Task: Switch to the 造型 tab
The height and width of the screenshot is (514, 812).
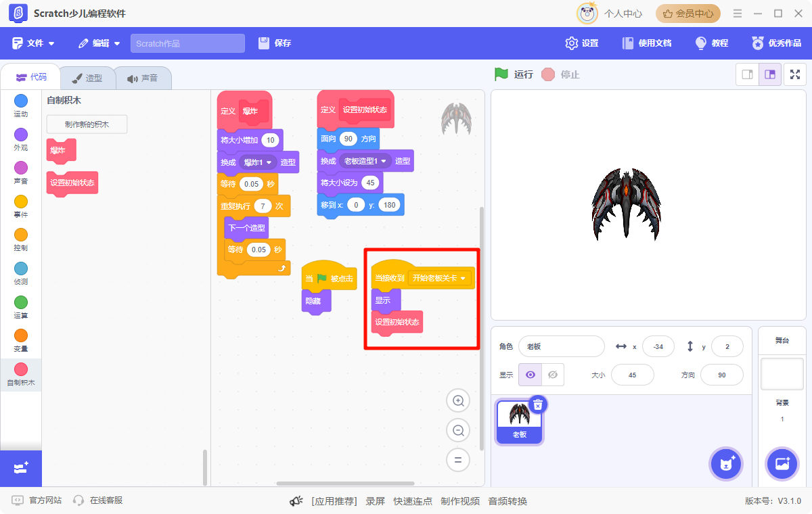Action: pyautogui.click(x=87, y=78)
